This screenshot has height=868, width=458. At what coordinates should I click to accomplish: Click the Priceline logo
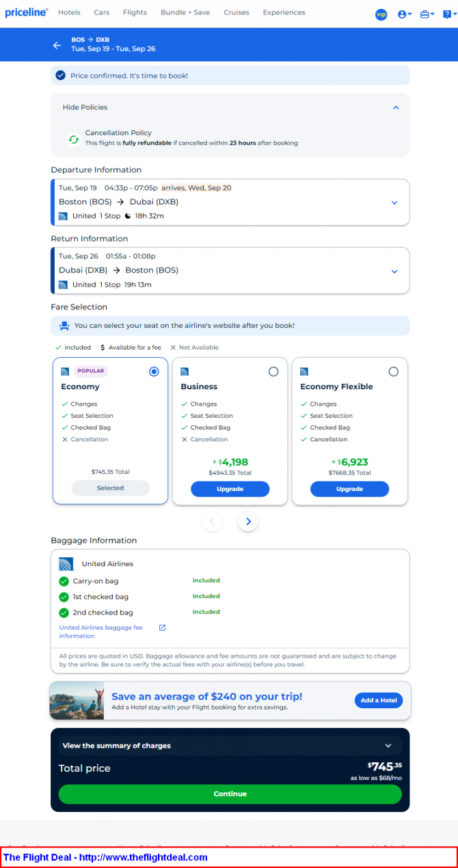point(27,12)
